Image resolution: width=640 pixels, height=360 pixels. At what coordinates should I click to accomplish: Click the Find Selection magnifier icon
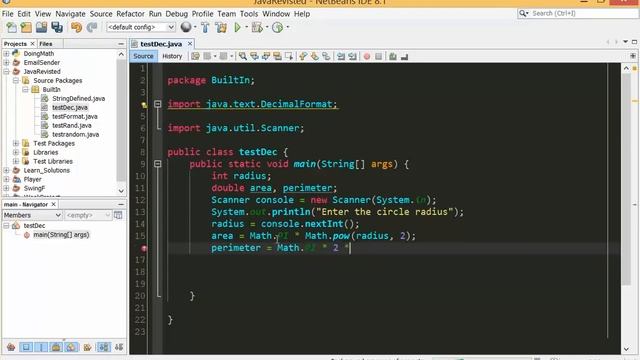[x=243, y=56]
